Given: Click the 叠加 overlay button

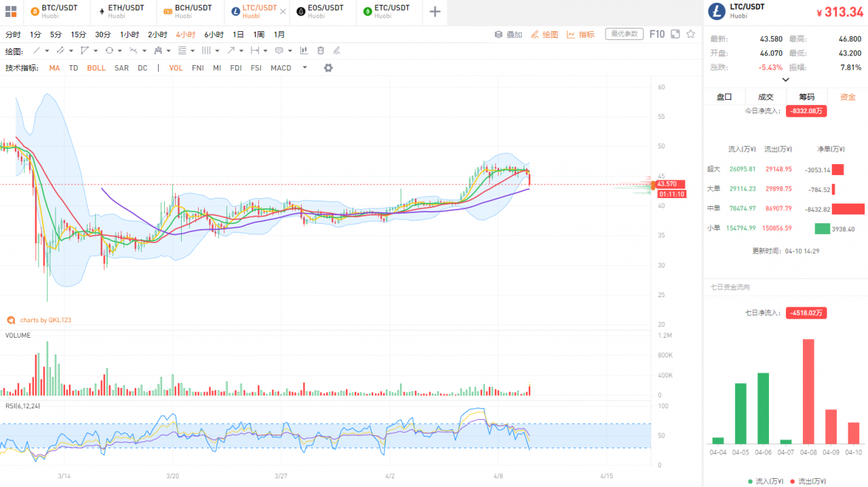Looking at the screenshot, I should pos(509,34).
